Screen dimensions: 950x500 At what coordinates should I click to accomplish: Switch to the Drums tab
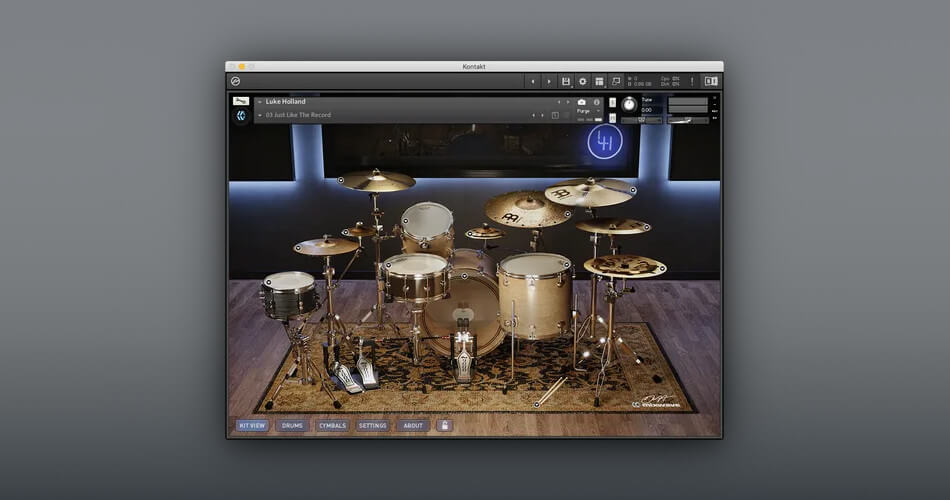292,425
